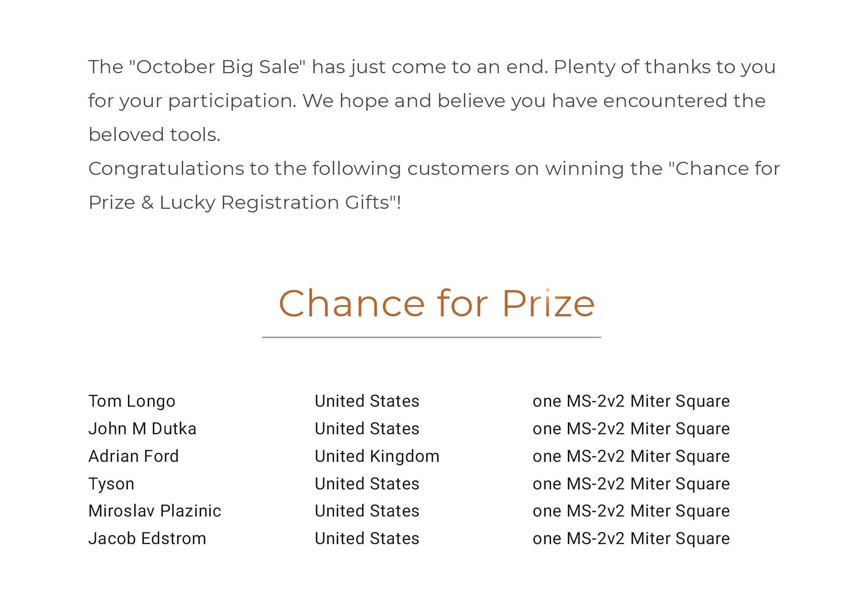Select the winner name Tom Longo
868x606 pixels.
coord(132,401)
